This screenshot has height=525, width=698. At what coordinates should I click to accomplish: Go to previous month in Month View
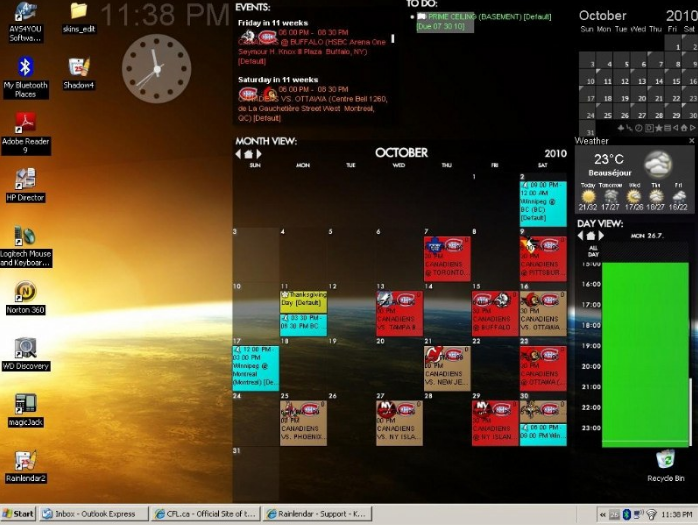tap(238, 154)
